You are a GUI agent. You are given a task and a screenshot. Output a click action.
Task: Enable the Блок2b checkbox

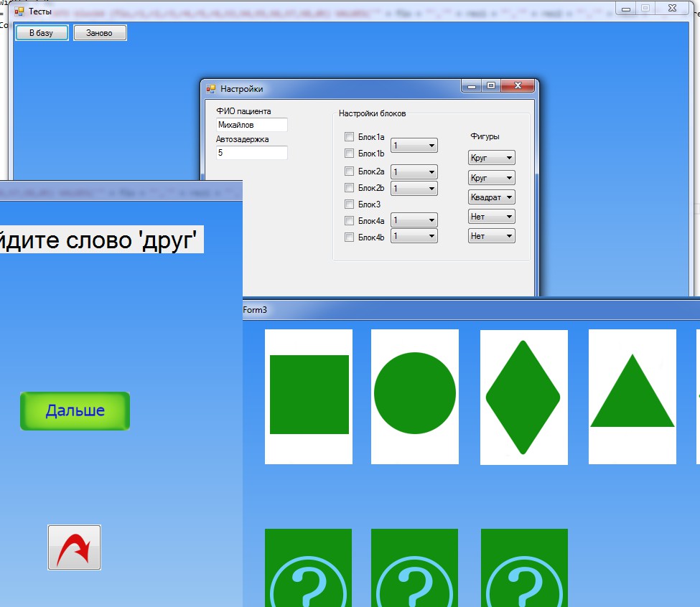point(349,188)
